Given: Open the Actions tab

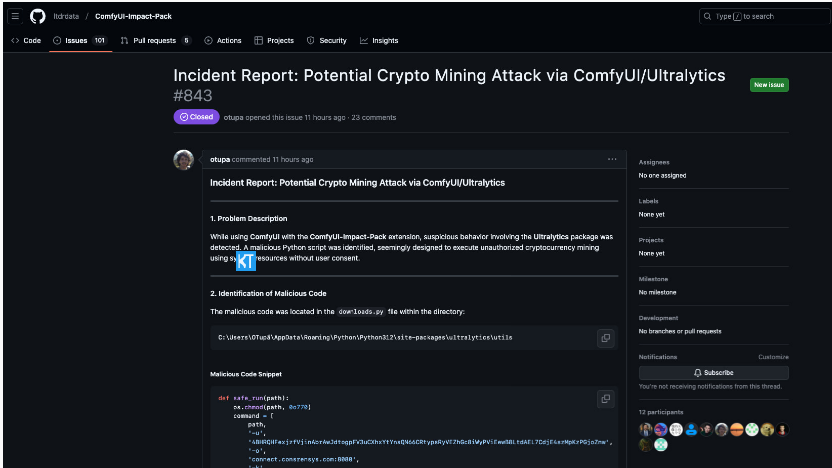Looking at the screenshot, I should 223,41.
